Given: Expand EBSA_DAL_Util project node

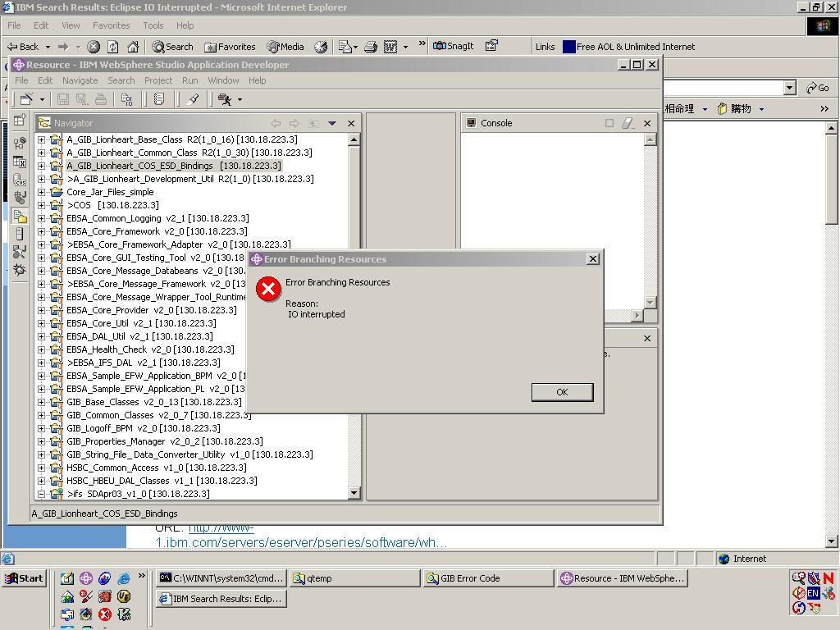Looking at the screenshot, I should 41,336.
